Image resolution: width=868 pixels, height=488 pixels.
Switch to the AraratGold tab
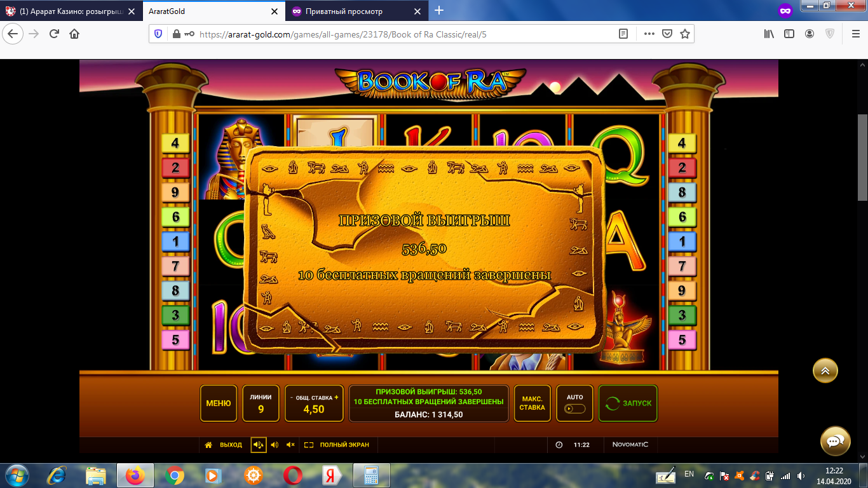[x=213, y=11]
